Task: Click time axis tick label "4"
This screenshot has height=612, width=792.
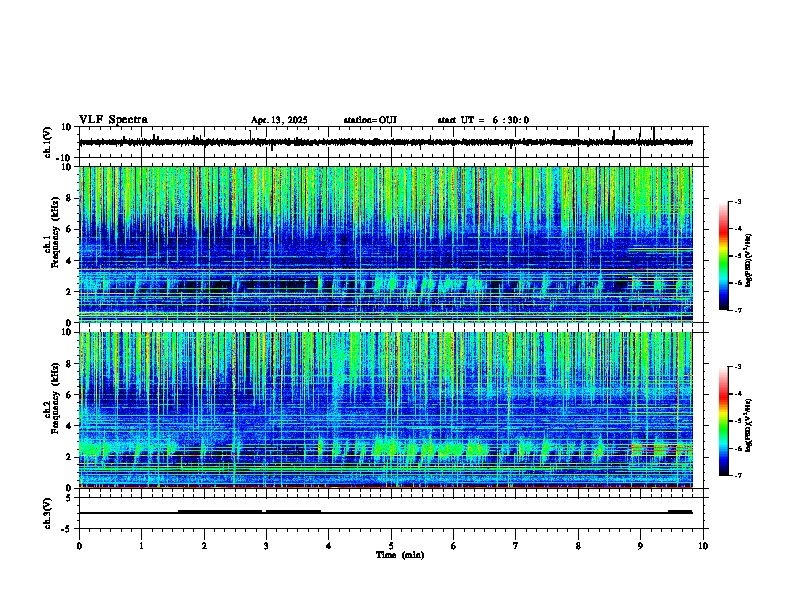Action: click(329, 546)
